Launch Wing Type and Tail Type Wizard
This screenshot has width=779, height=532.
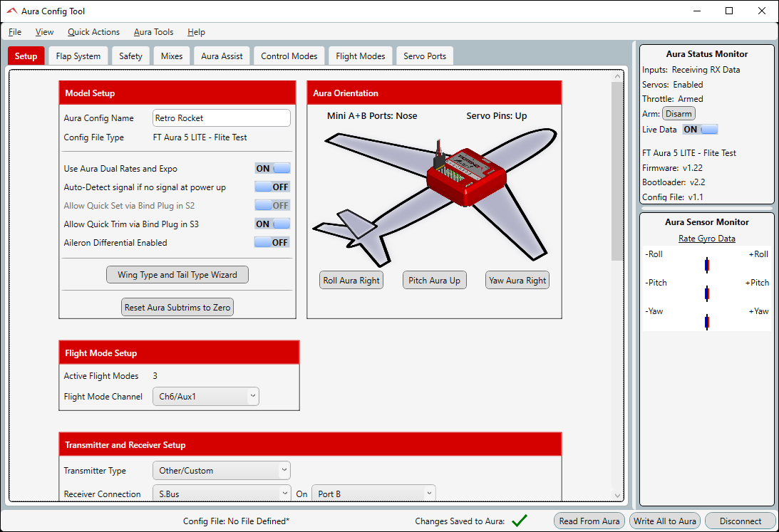[177, 275]
